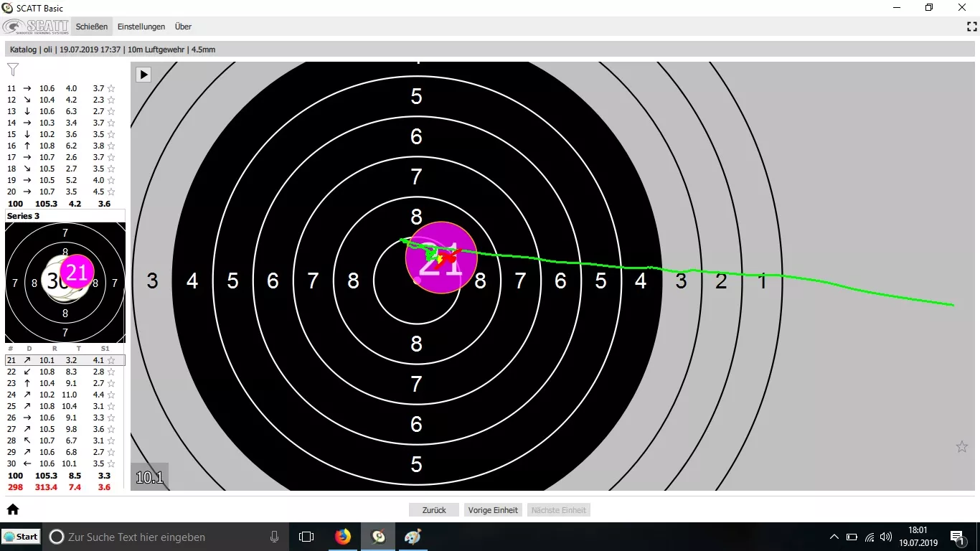Open the Einstellungen menu
The width and height of the screenshot is (980, 551).
tap(141, 27)
